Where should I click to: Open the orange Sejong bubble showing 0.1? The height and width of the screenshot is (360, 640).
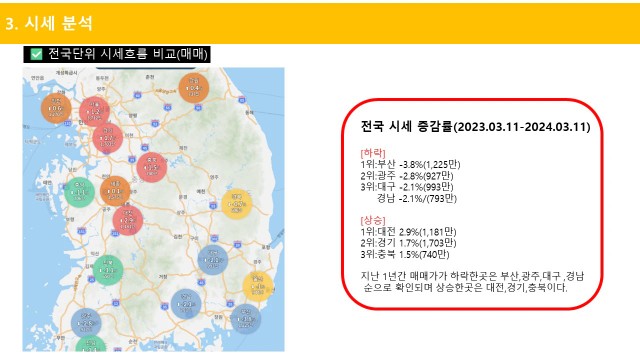pos(115,191)
